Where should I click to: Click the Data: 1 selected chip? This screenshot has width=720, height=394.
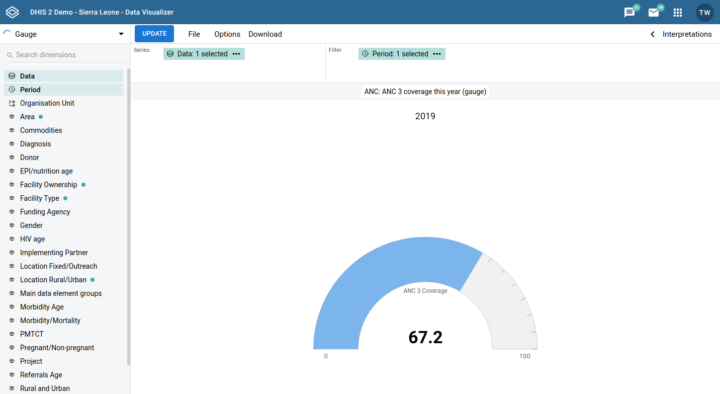pos(204,54)
